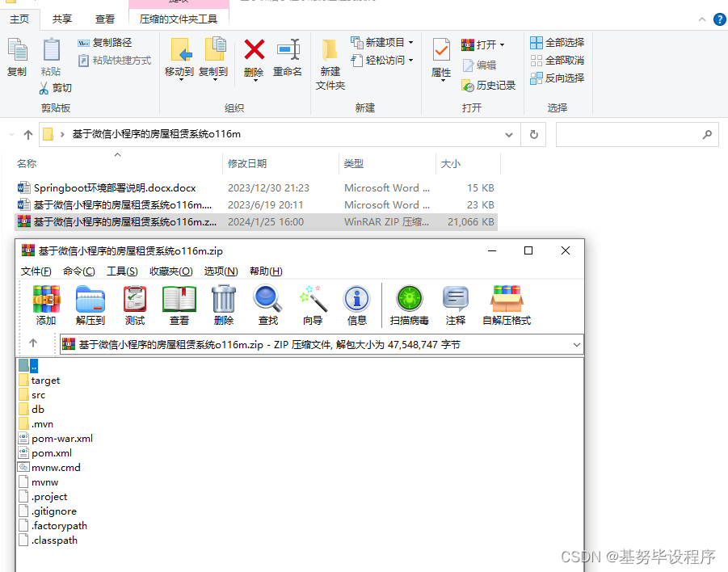Create a New folder (新建文件夹)
This screenshot has height=572, width=728.
[x=330, y=64]
